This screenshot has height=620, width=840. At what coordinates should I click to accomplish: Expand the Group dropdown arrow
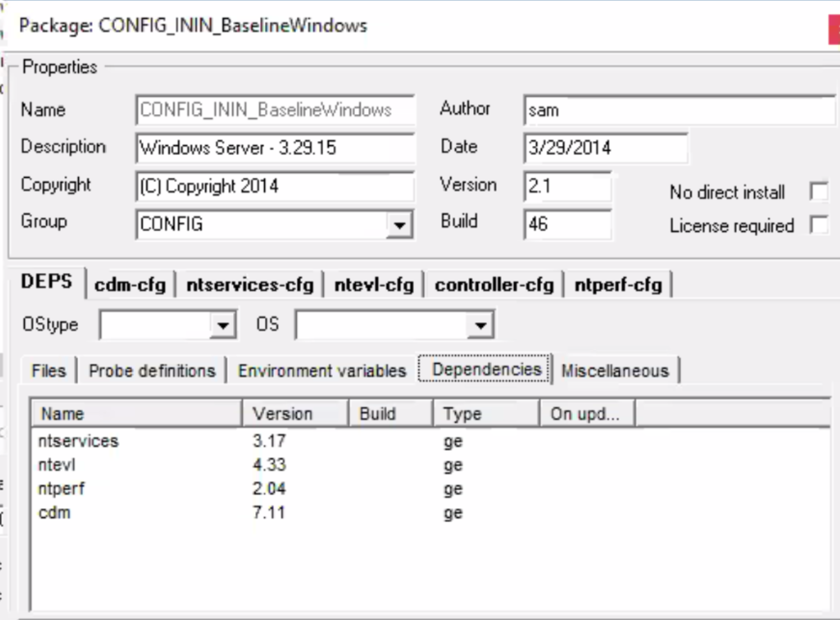point(399,225)
